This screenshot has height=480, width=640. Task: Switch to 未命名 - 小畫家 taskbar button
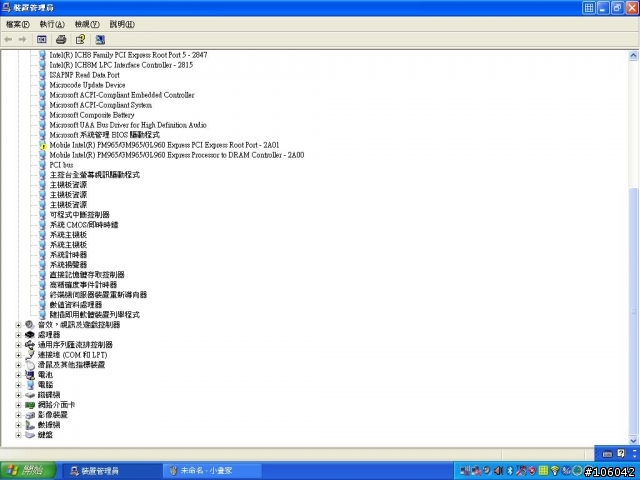(212, 471)
